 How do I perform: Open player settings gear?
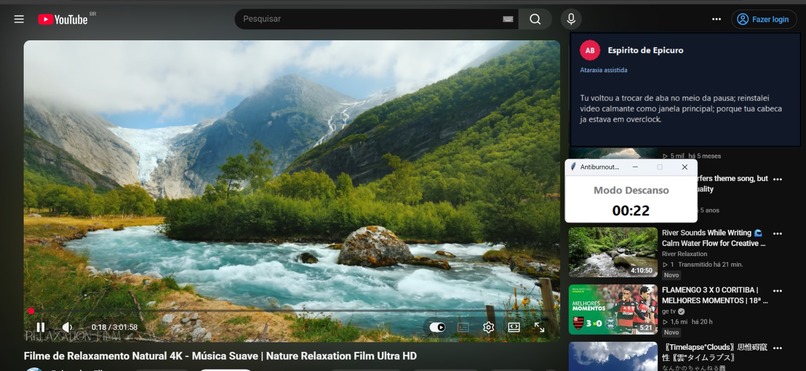pos(488,327)
